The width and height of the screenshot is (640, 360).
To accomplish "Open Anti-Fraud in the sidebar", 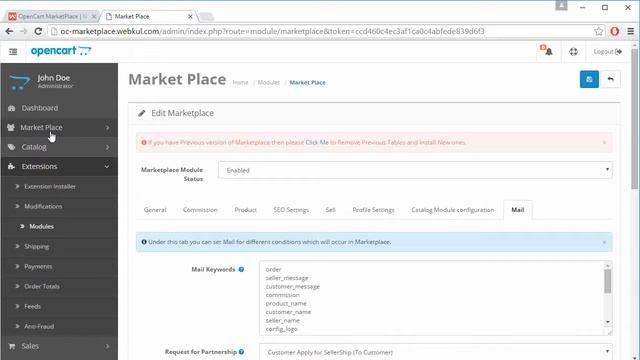I will click(x=39, y=327).
